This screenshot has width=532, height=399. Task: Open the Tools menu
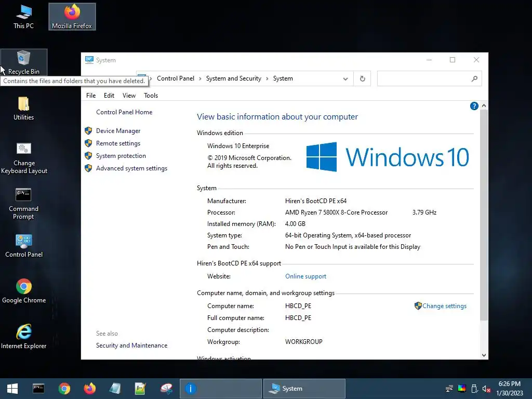[x=151, y=96]
